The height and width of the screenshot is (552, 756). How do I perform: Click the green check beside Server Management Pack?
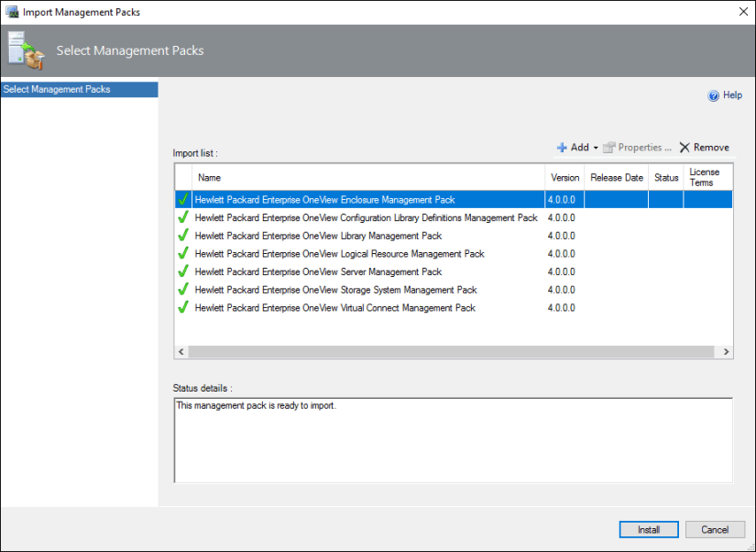click(183, 271)
